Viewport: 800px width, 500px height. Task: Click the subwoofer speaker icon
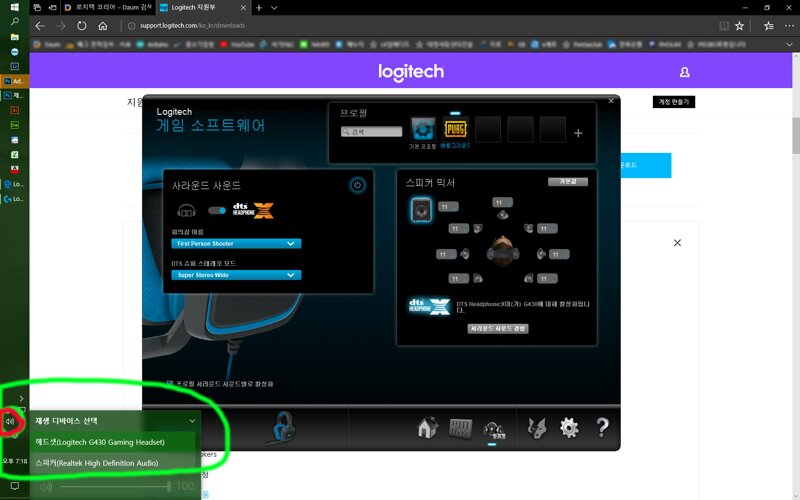tap(421, 210)
